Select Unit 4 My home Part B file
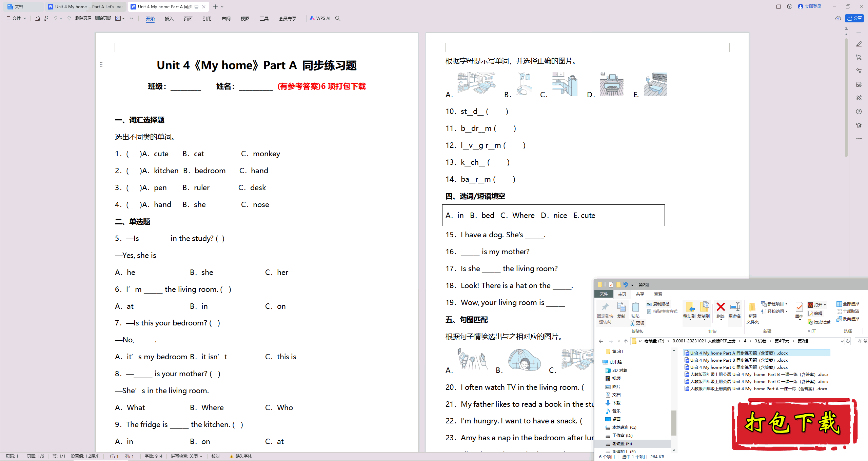This screenshot has height=461, width=868. pos(736,360)
